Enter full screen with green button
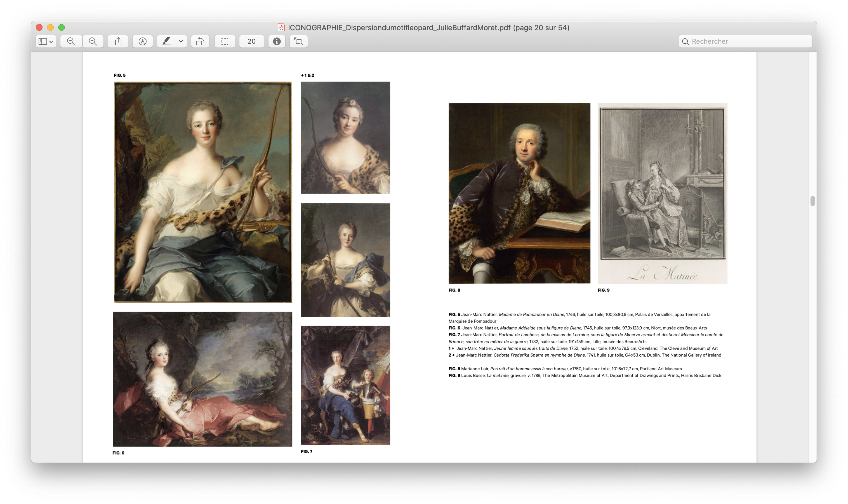The image size is (848, 504). click(x=62, y=27)
